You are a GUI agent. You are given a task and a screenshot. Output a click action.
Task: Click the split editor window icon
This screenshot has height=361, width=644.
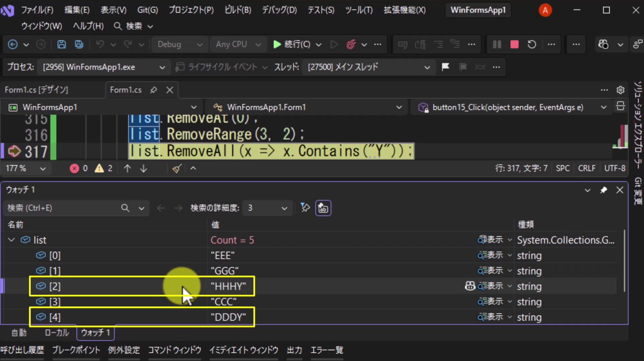tap(620, 106)
